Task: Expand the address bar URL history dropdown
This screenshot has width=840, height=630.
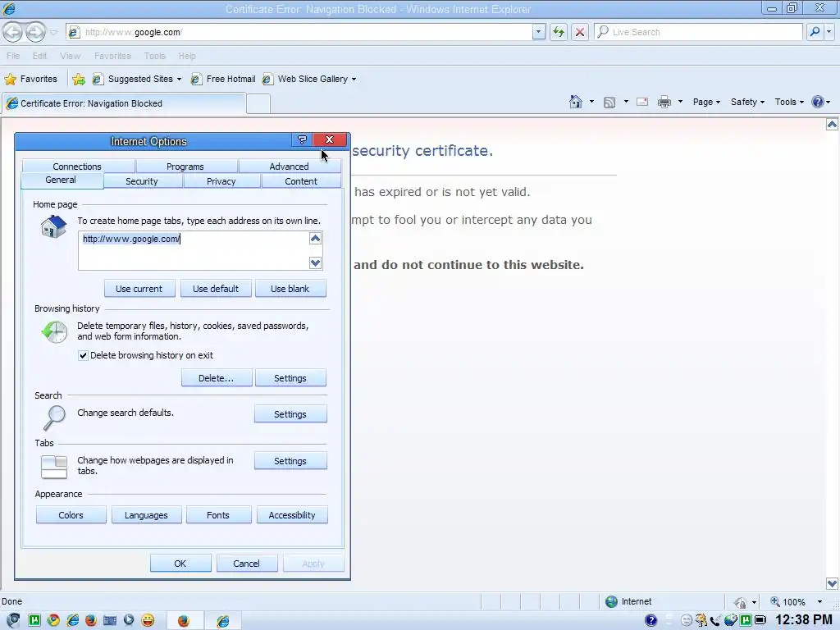Action: 539,32
